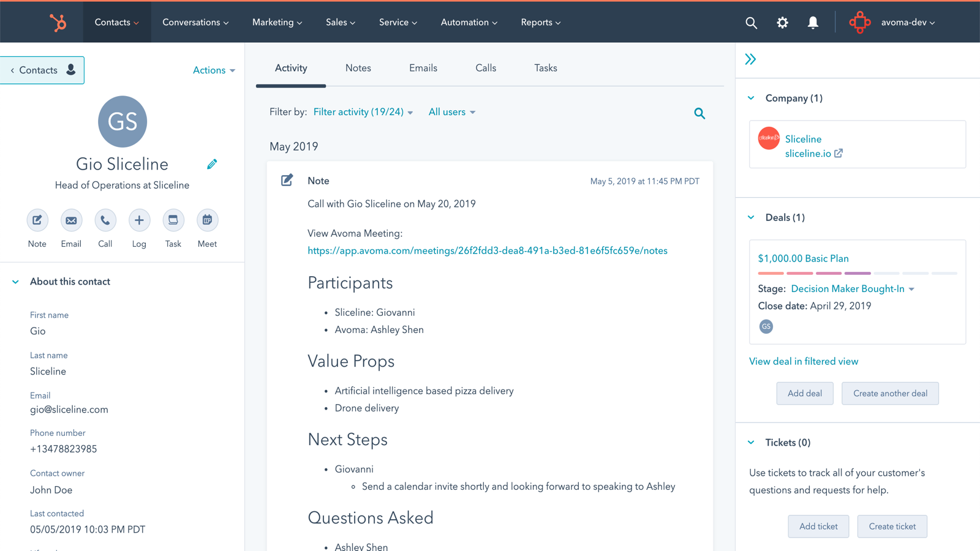Click the GS contact avatar
The width and height of the screenshot is (980, 551).
pyautogui.click(x=123, y=121)
